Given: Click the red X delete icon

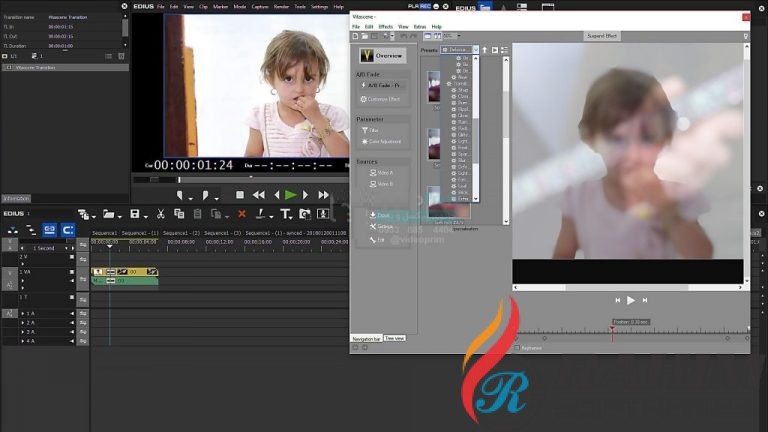Looking at the screenshot, I should [241, 214].
